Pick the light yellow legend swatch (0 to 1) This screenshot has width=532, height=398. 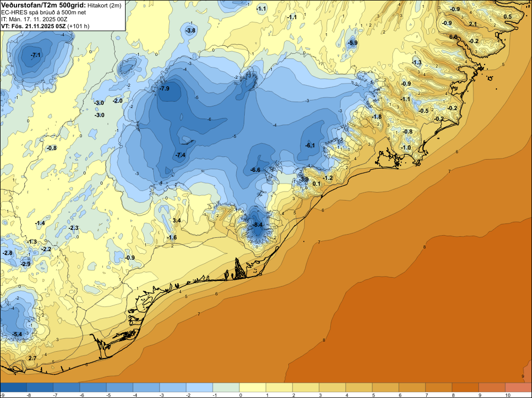coord(253,387)
